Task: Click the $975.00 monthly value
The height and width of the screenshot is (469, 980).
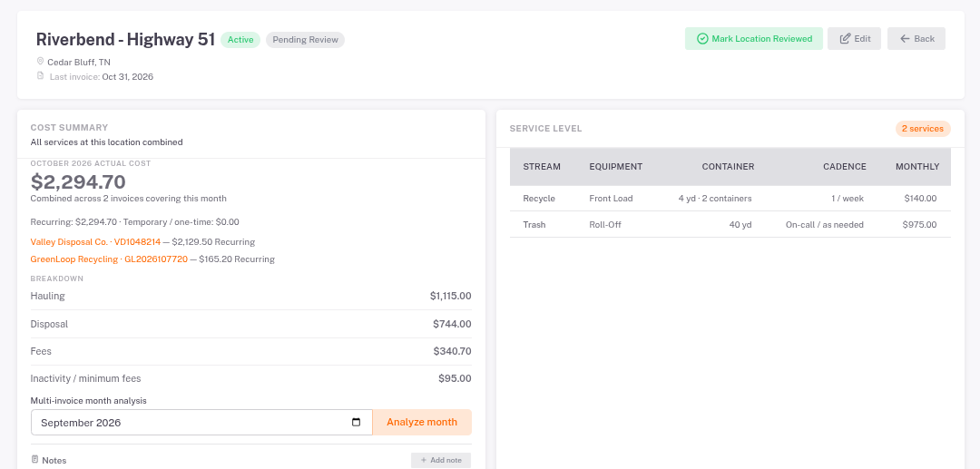Action: 919,225
